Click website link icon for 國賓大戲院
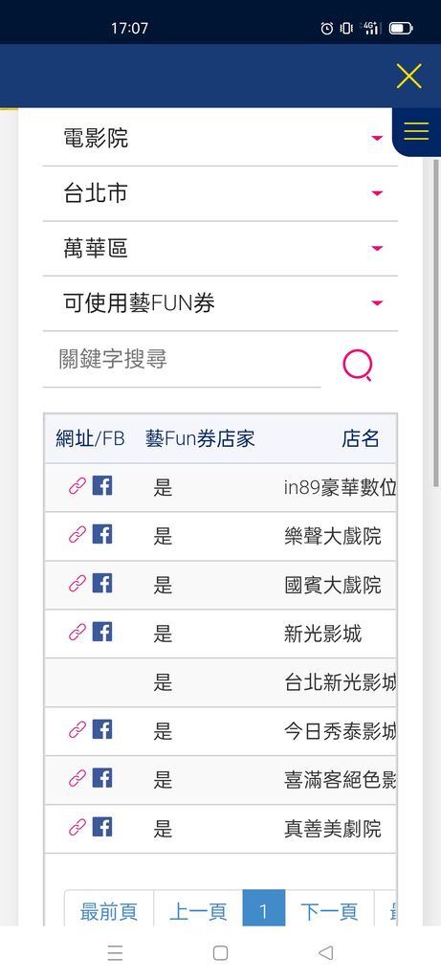Screen dimensions: 441x980 (x=77, y=583)
